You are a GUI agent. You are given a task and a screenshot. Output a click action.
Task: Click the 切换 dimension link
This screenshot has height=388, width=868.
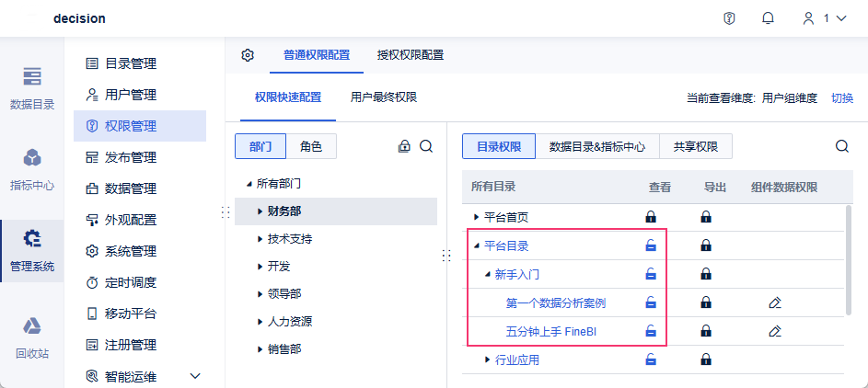pyautogui.click(x=842, y=97)
